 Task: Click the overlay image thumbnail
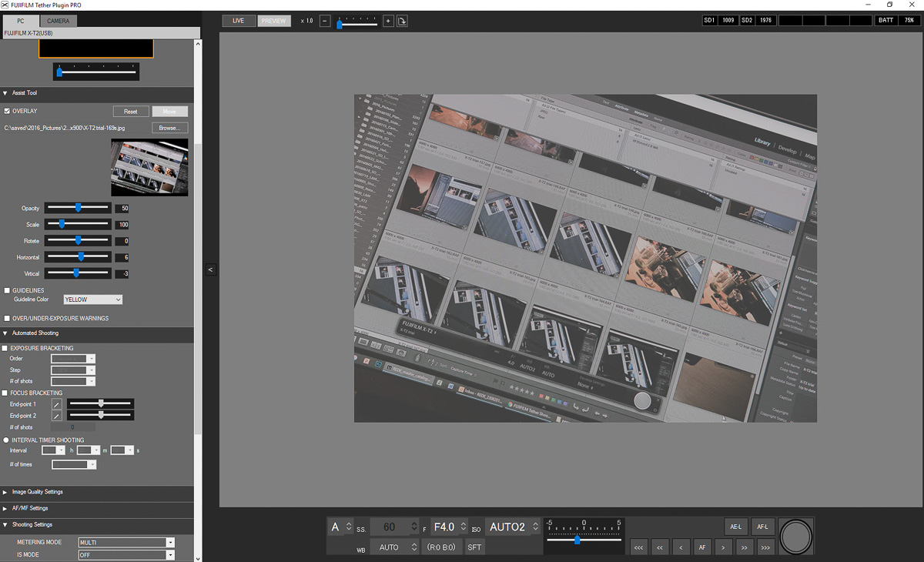click(x=149, y=167)
